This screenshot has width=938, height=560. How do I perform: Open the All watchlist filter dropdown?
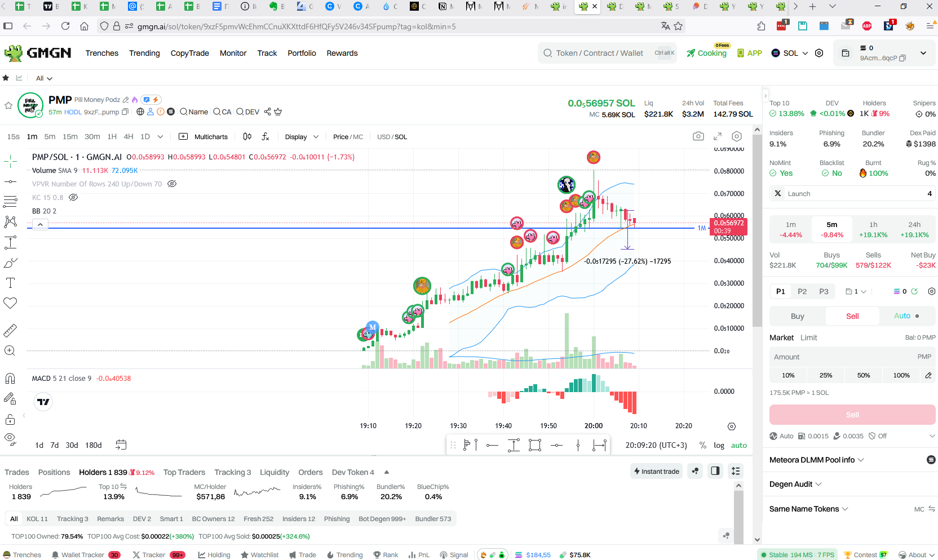(44, 78)
